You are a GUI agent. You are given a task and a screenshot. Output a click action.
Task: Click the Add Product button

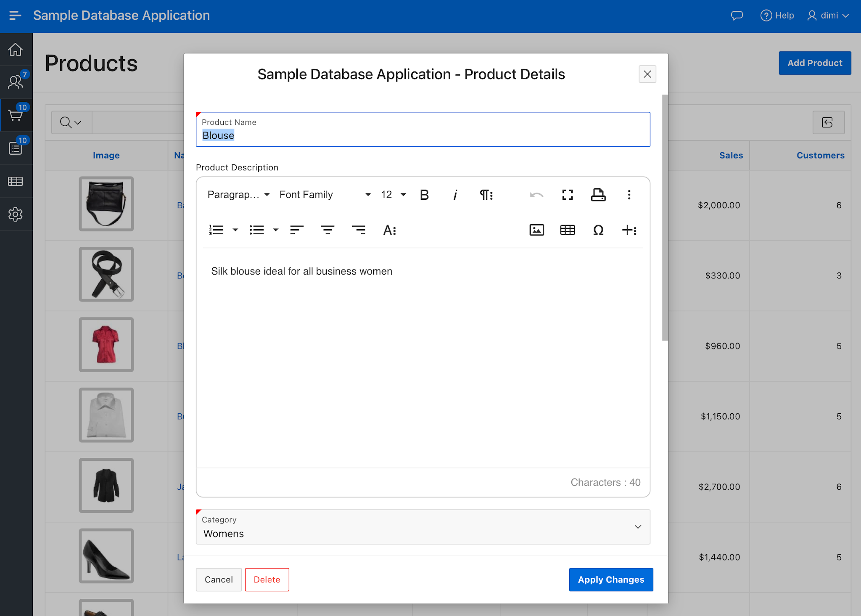click(x=814, y=63)
